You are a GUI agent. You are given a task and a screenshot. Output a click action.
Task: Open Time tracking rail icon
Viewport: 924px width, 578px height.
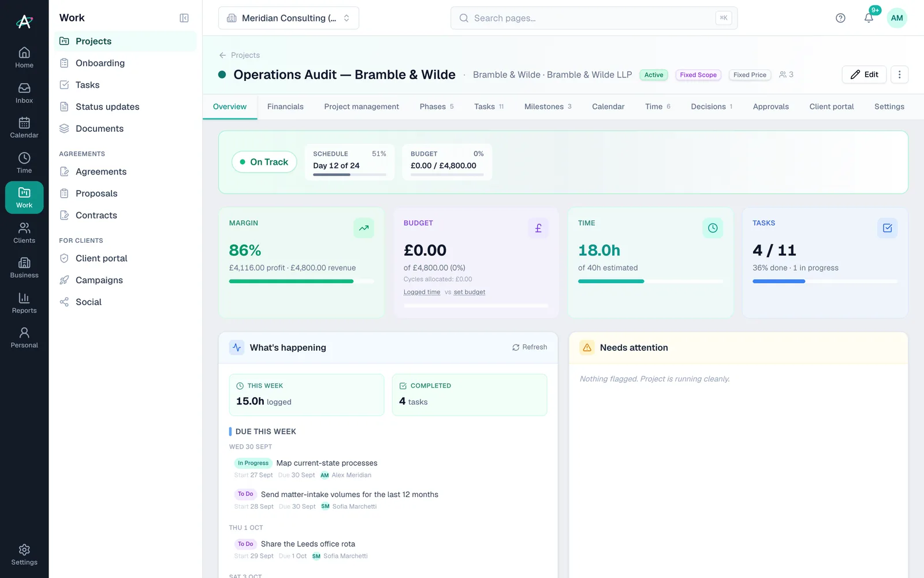(x=24, y=162)
